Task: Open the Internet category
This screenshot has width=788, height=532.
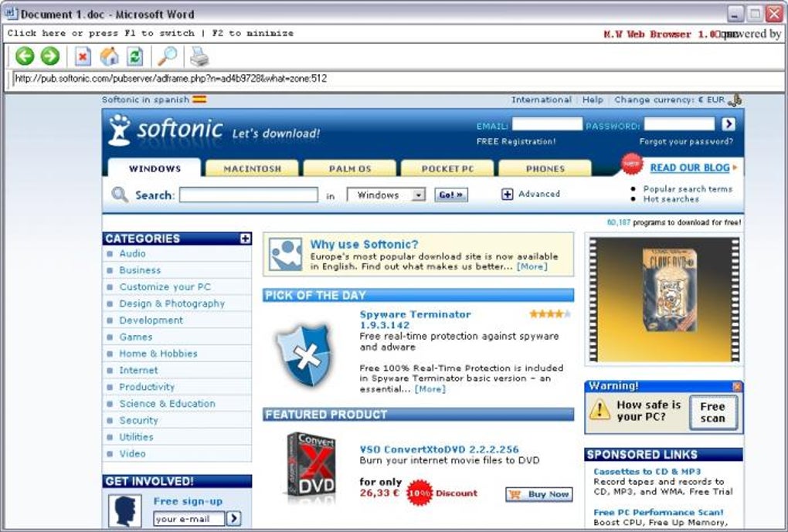Action: [138, 371]
